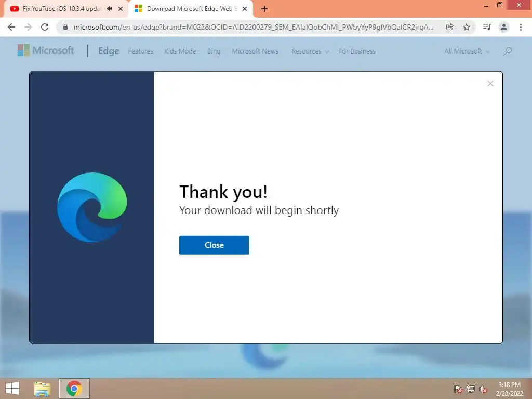Viewport: 532px width, 399px height.
Task: Bookmark this page with the star icon
Action: click(x=467, y=27)
